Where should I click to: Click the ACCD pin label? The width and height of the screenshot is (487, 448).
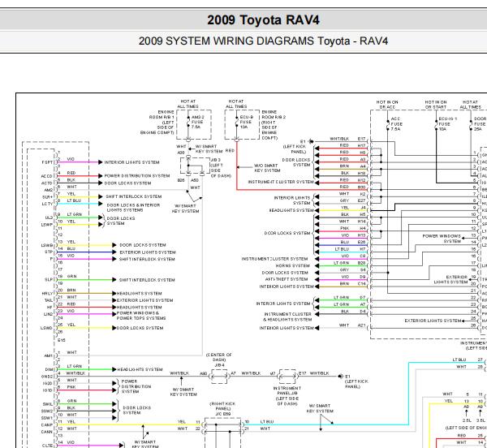tap(47, 176)
